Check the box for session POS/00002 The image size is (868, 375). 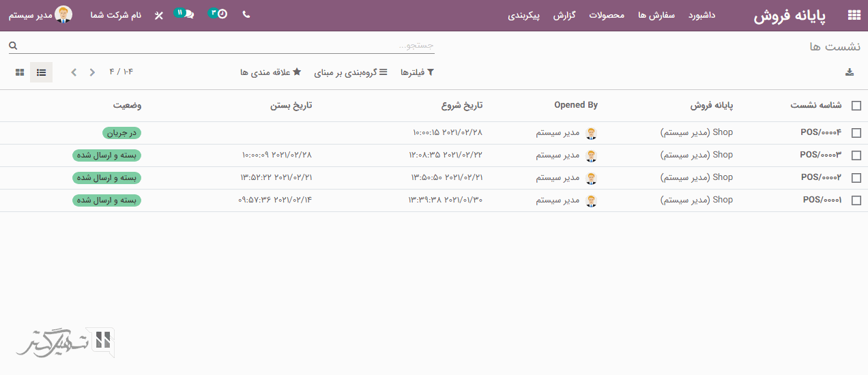pyautogui.click(x=856, y=178)
